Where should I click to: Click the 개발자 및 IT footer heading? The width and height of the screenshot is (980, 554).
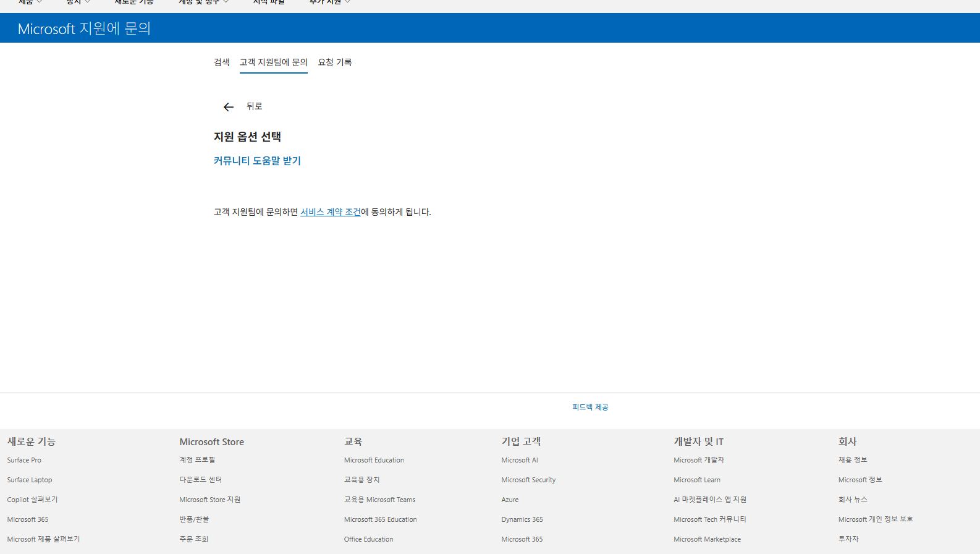699,441
